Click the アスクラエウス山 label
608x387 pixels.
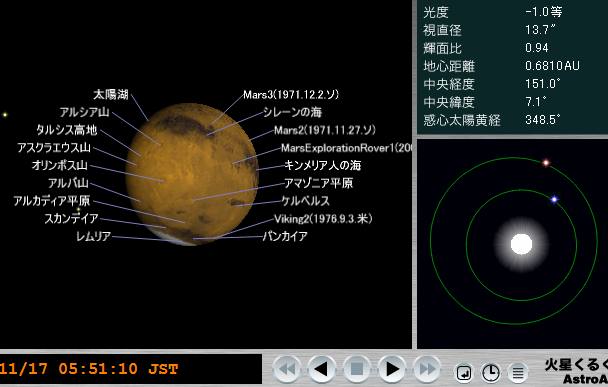click(x=54, y=148)
